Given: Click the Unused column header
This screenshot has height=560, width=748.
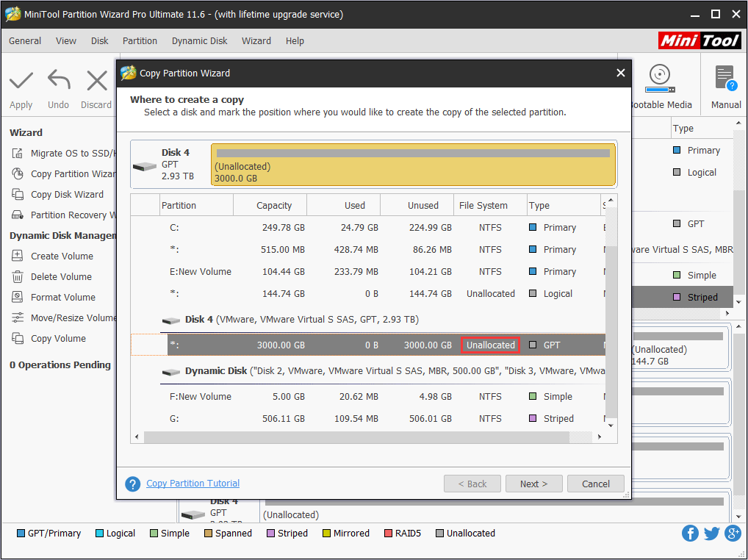Looking at the screenshot, I should 417,205.
